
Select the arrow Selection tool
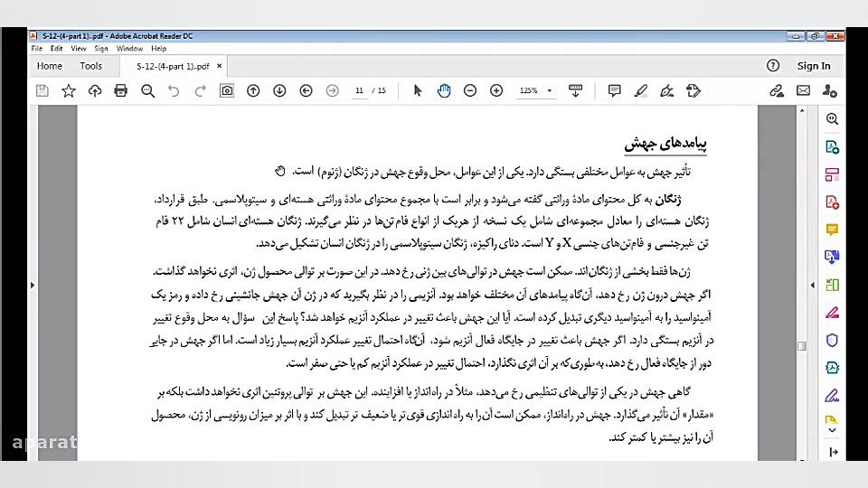point(418,90)
